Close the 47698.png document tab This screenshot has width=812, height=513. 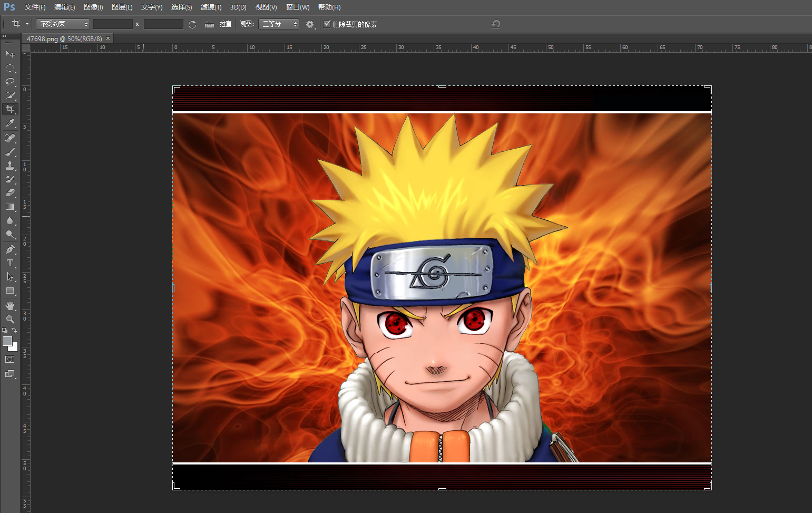point(108,38)
